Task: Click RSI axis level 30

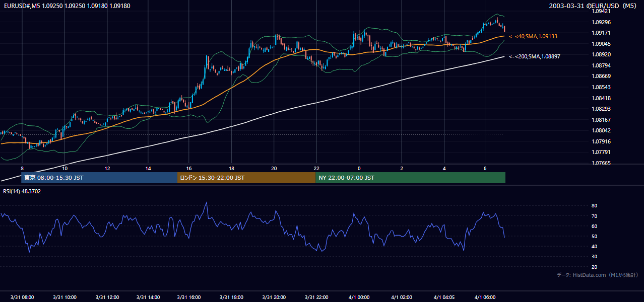Action: coord(595,257)
